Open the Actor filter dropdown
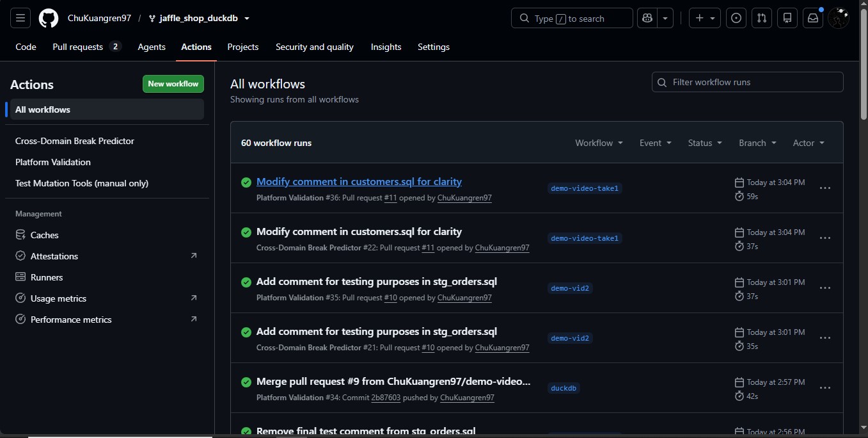 tap(809, 143)
